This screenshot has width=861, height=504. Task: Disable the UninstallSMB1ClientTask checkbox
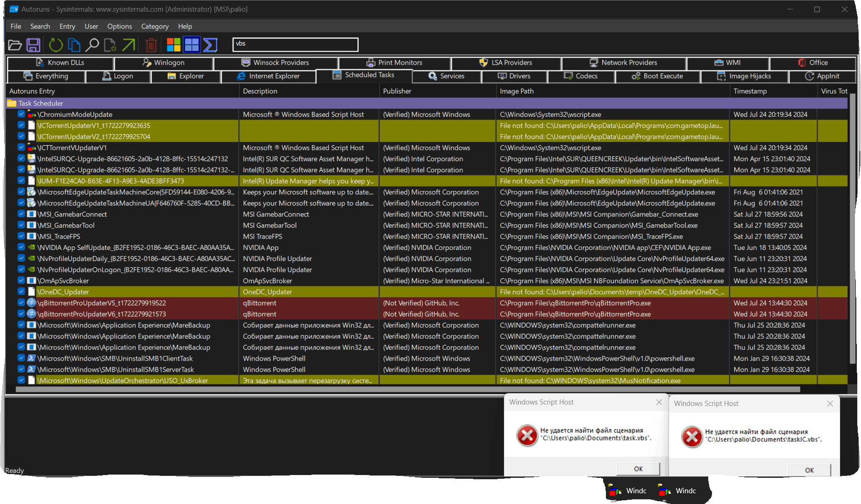click(x=21, y=358)
